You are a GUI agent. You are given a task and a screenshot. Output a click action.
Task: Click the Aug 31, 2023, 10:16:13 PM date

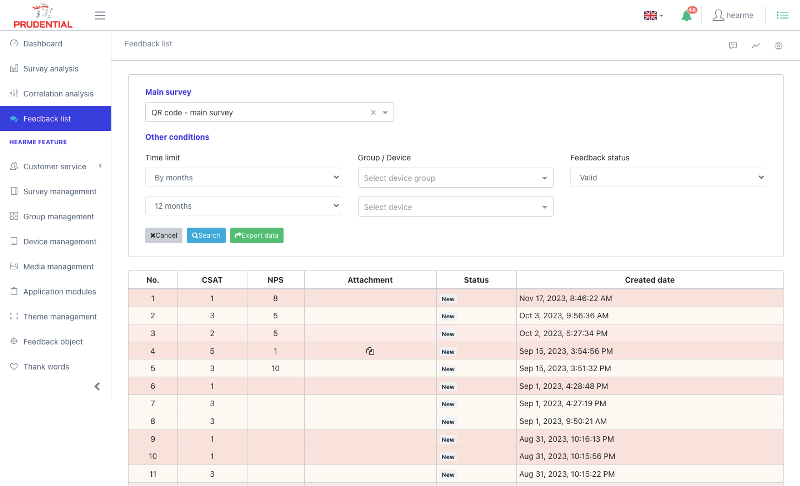coord(566,439)
